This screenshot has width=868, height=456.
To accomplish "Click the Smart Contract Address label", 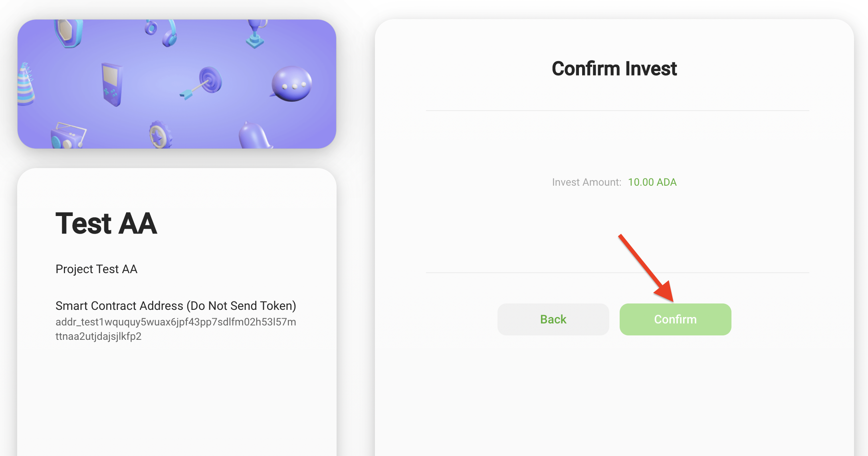I will click(176, 306).
